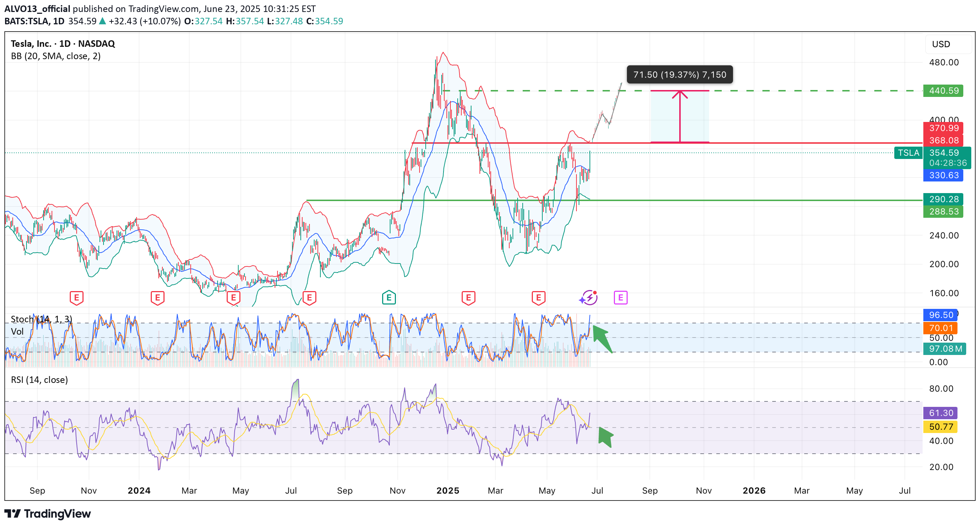Click the 440.59 green price label
The image size is (980, 527).
pos(943,91)
